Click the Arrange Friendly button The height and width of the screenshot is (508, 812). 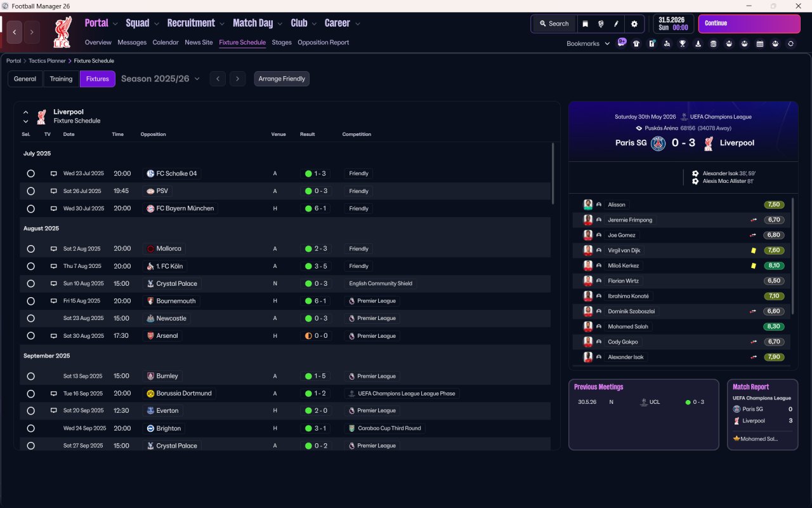tap(282, 79)
